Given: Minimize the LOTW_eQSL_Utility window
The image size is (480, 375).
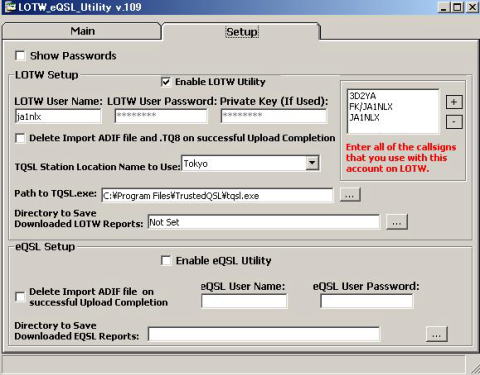Looking at the screenshot, I should point(443,7).
